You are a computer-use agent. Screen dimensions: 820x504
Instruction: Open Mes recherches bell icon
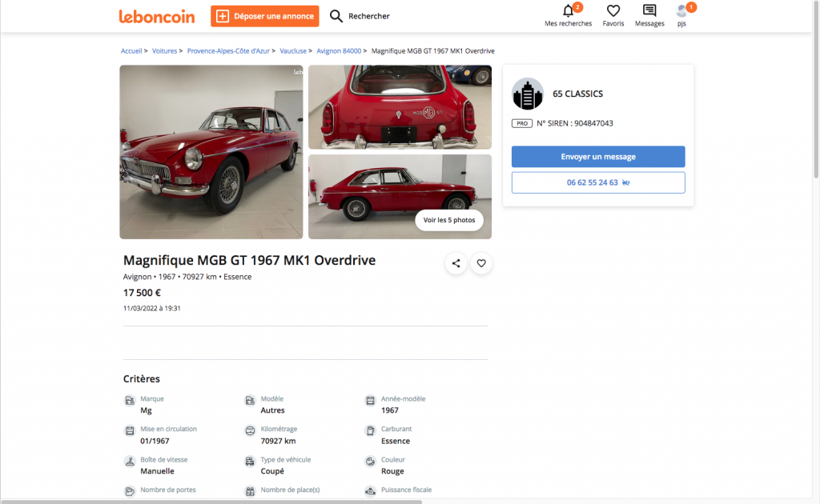click(568, 10)
